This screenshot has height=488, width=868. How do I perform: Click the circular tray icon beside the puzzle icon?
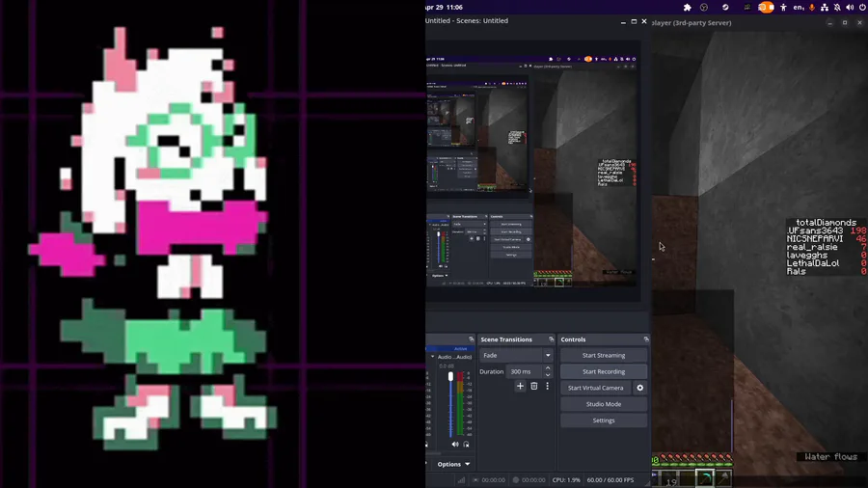click(x=704, y=7)
